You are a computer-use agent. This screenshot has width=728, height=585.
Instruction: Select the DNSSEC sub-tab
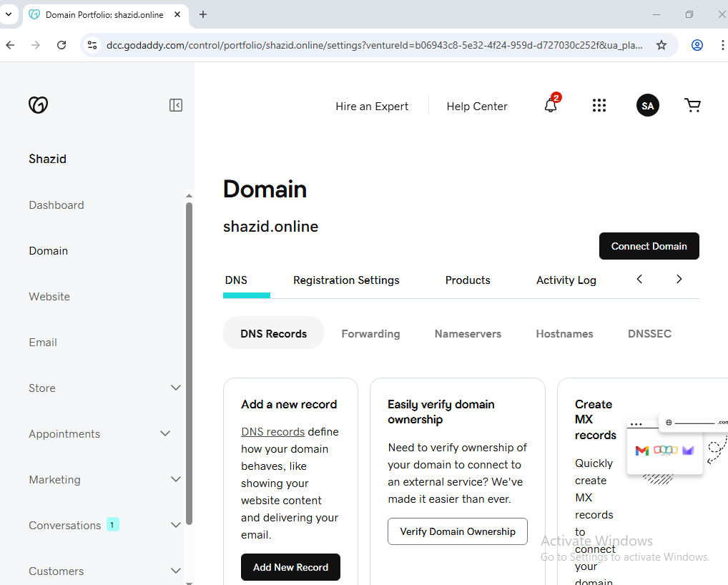point(649,334)
